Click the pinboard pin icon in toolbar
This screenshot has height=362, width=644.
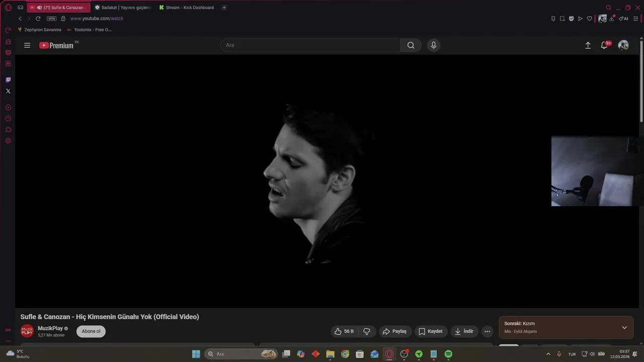[553, 19]
